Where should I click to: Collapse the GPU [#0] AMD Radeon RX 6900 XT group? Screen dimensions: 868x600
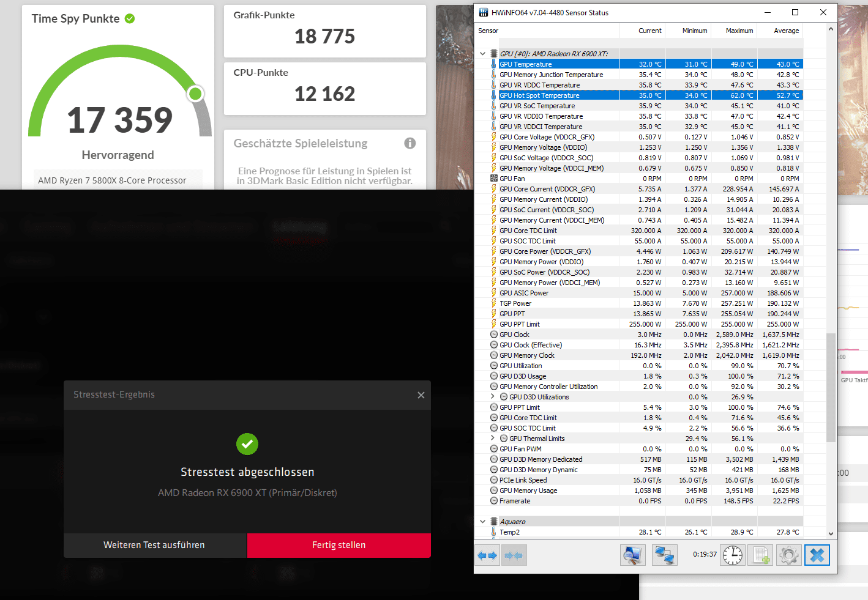483,54
